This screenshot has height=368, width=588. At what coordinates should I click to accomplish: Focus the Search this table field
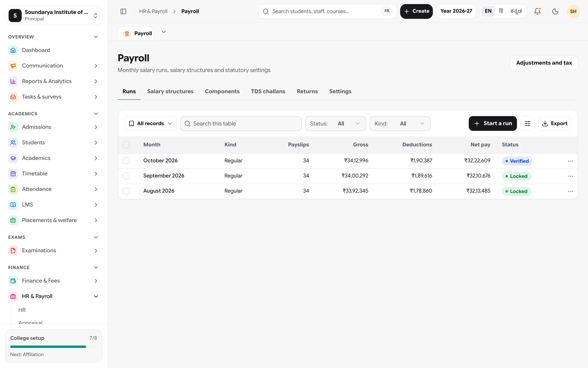pos(241,123)
